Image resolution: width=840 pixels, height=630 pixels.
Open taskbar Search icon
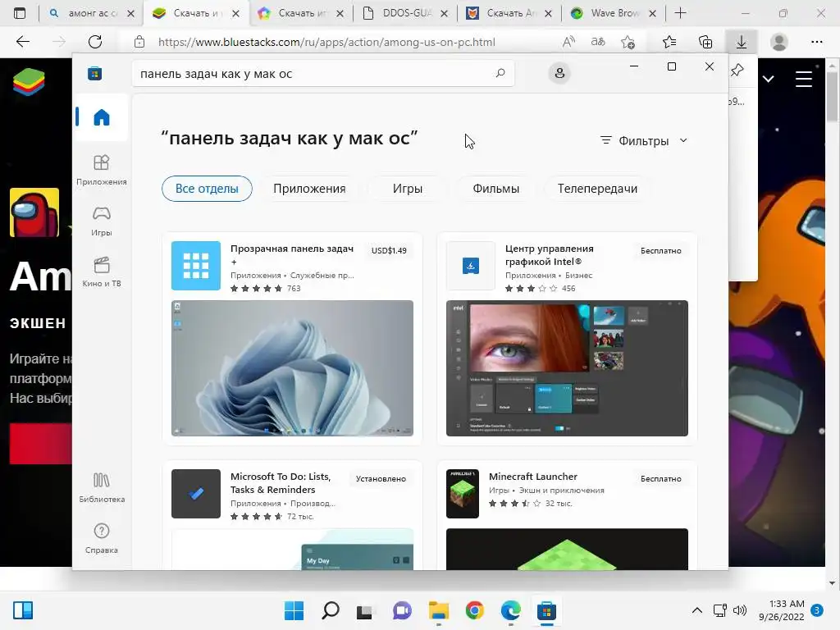point(330,610)
